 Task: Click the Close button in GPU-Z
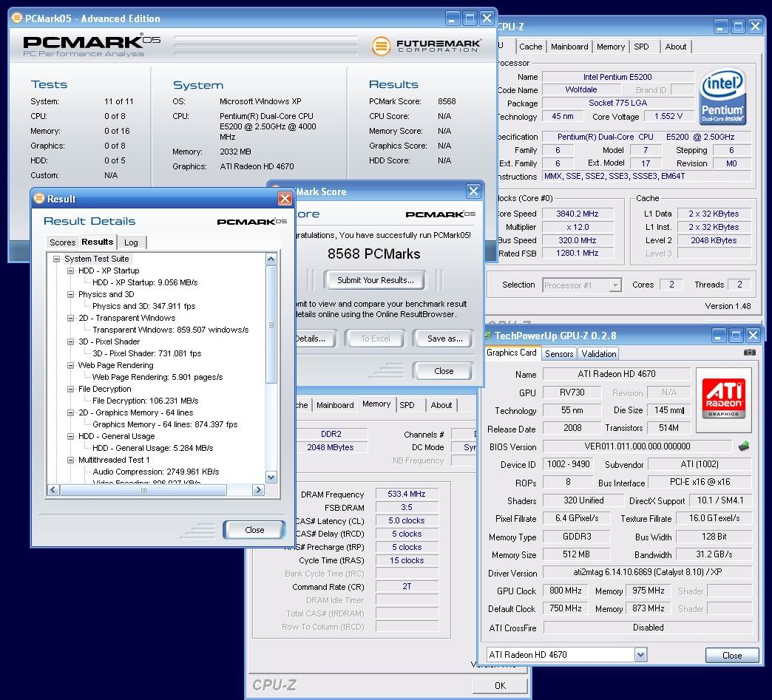pyautogui.click(x=731, y=655)
